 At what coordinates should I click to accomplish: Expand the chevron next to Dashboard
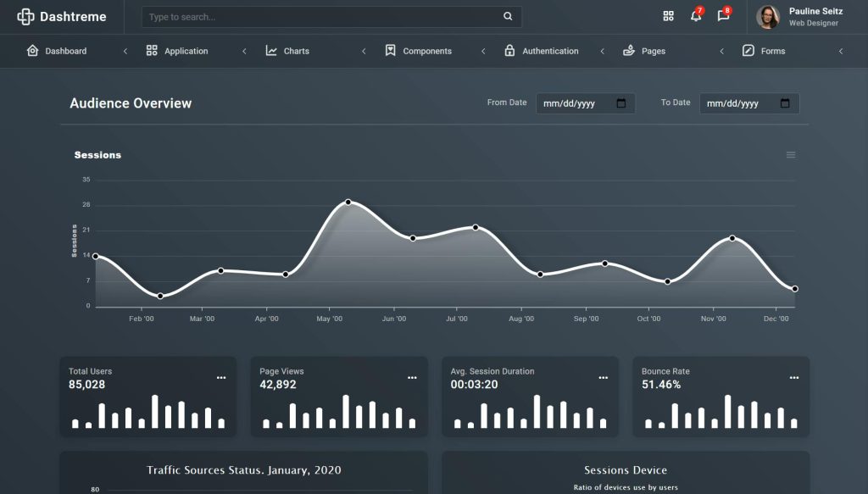point(125,51)
